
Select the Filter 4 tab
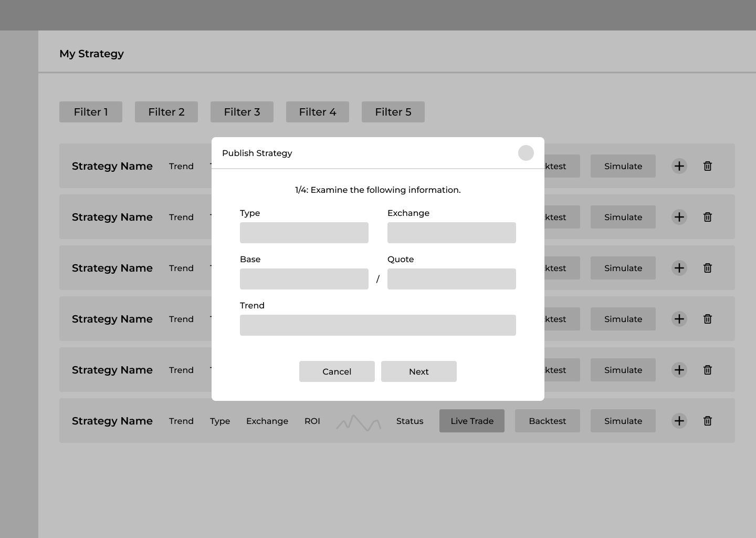tap(318, 112)
